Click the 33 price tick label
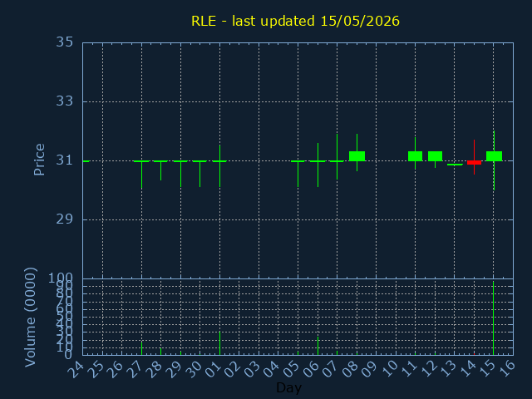 (65, 101)
